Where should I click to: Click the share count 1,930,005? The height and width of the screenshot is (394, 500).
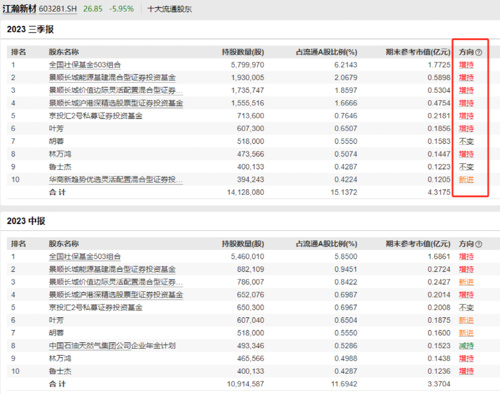(x=247, y=77)
